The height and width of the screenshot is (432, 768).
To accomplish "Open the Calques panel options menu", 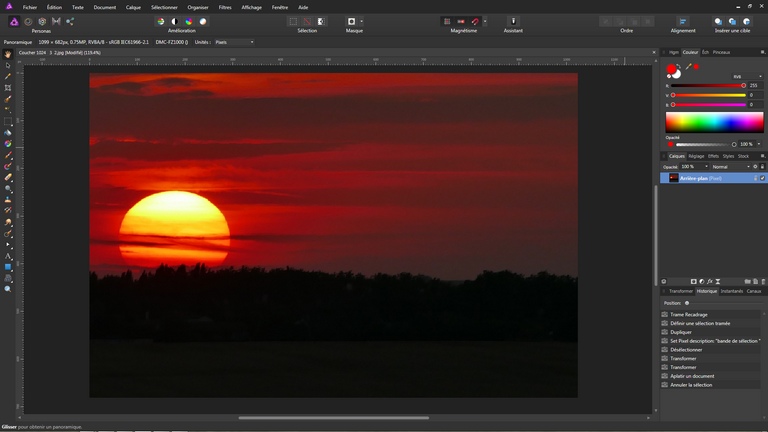I will tap(763, 156).
